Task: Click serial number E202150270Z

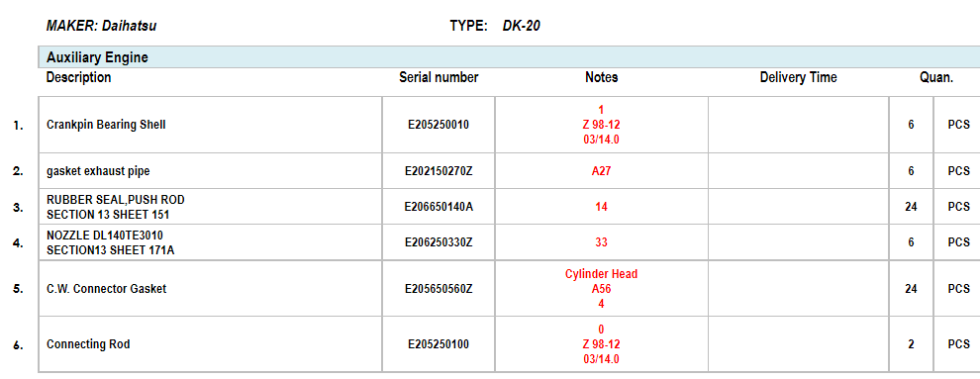Action: coord(439,171)
